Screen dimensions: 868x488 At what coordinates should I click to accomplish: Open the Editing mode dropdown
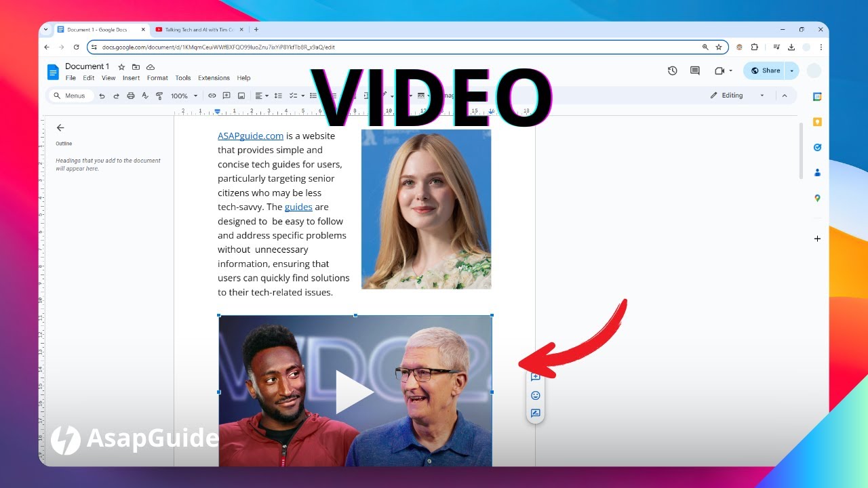click(738, 96)
